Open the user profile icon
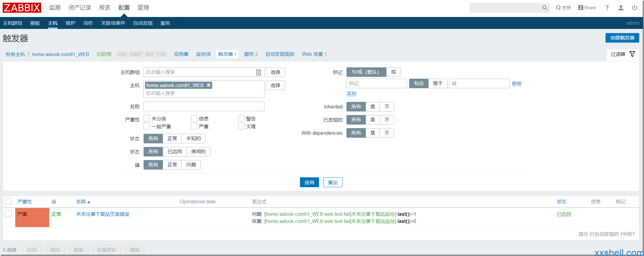644x256 pixels. pos(621,8)
